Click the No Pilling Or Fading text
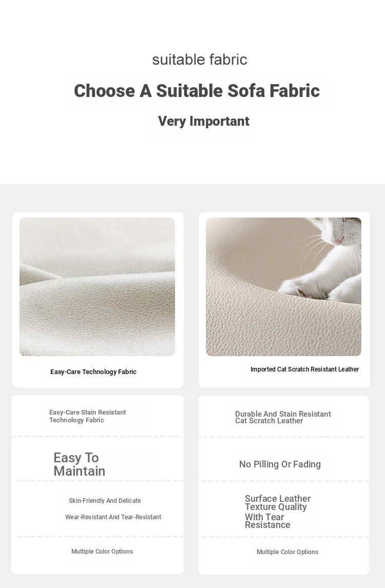The width and height of the screenshot is (385, 588). (x=280, y=464)
